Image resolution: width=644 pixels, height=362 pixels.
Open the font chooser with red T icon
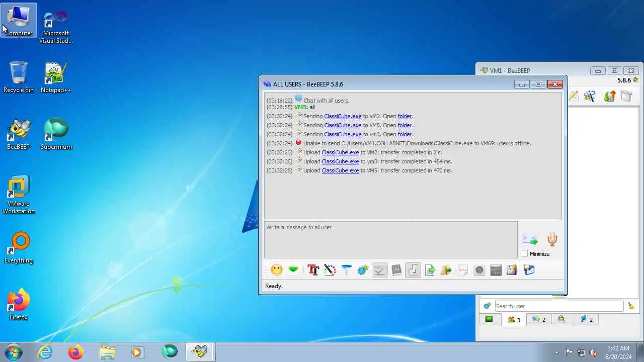point(313,270)
